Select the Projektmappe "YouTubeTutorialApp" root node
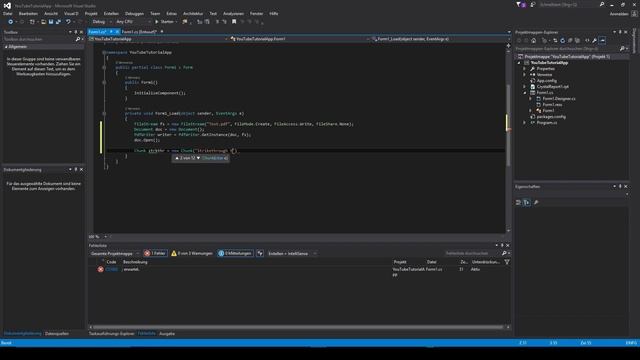 coord(567,57)
